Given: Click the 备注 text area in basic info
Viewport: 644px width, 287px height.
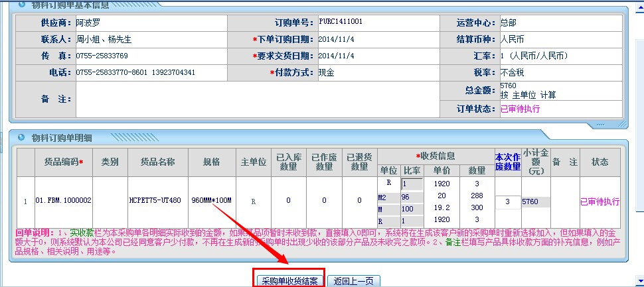Looking at the screenshot, I should pyautogui.click(x=257, y=99).
